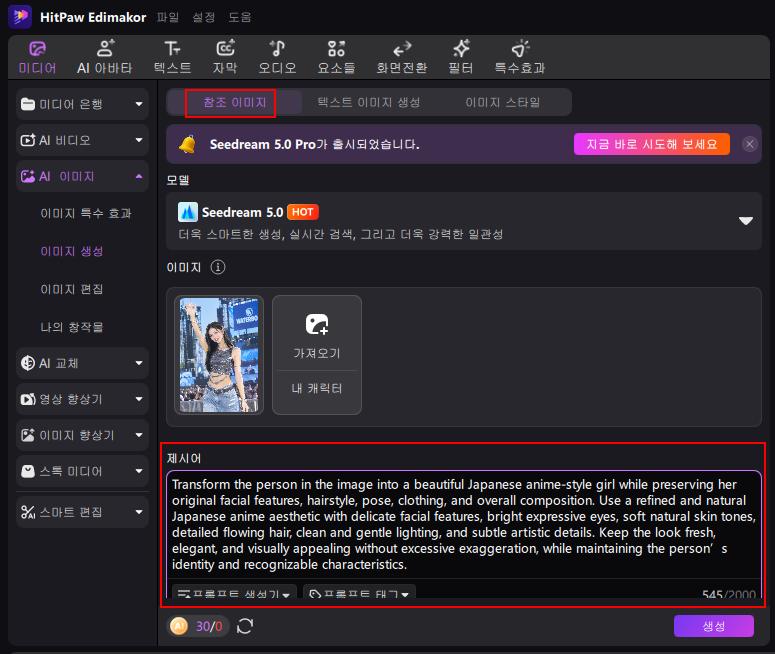This screenshot has width=775, height=654.
Task: Click the 영상 향상기 camera icon
Action: point(28,399)
